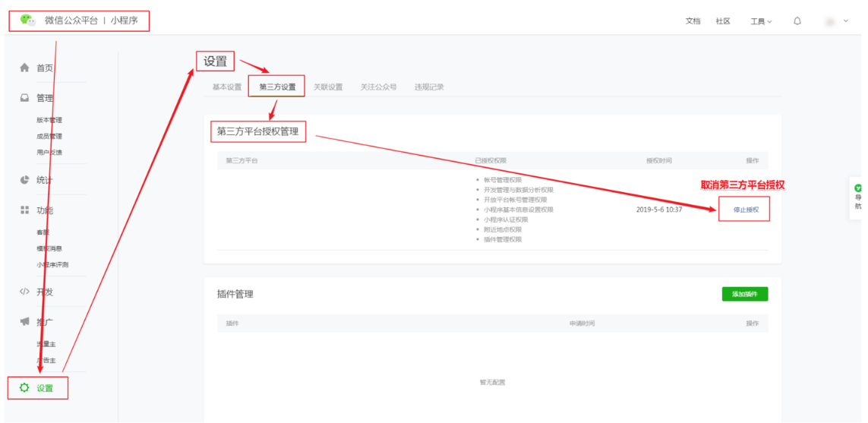Expand the 工具 dropdown in the header

coord(761,21)
